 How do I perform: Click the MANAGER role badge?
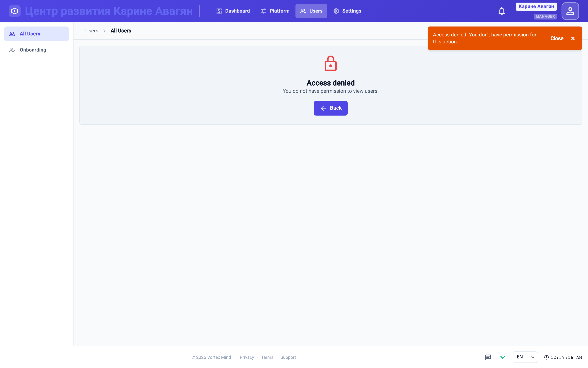(545, 16)
